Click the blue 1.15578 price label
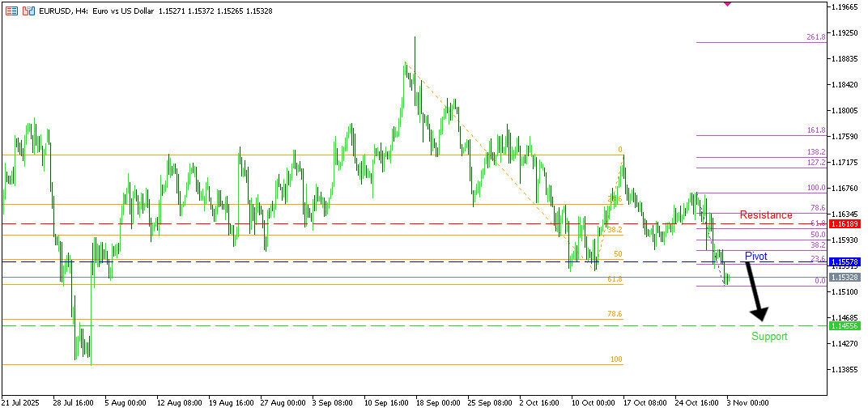 pos(845,262)
